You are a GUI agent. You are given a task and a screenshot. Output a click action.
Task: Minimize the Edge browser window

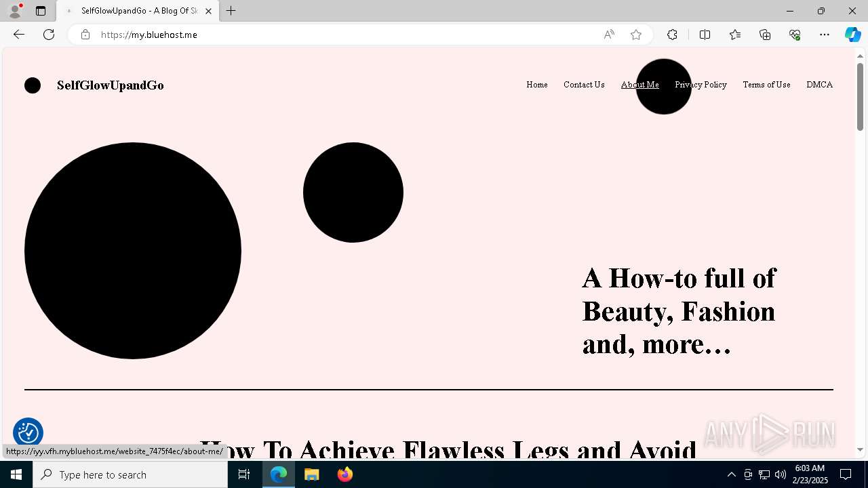790,11
